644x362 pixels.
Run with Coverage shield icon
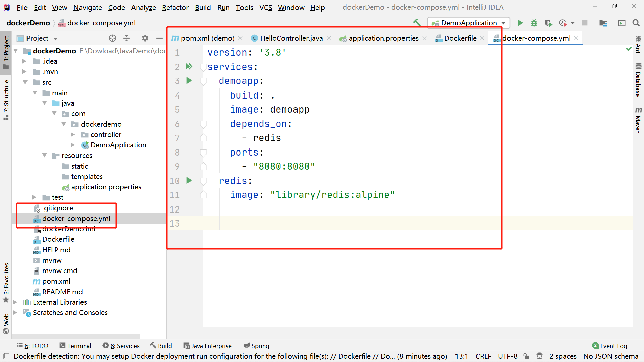[548, 23]
